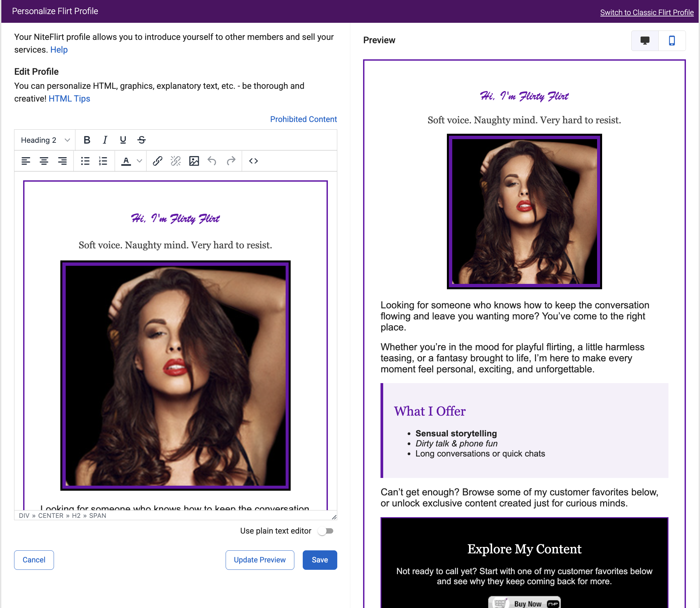Insert an image into the profile
700x608 pixels.
click(194, 161)
